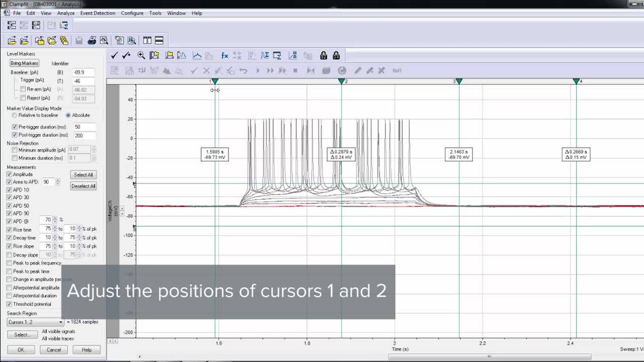Activate the magnifier zoom tool icon
This screenshot has height=362, width=644.
(141, 55)
